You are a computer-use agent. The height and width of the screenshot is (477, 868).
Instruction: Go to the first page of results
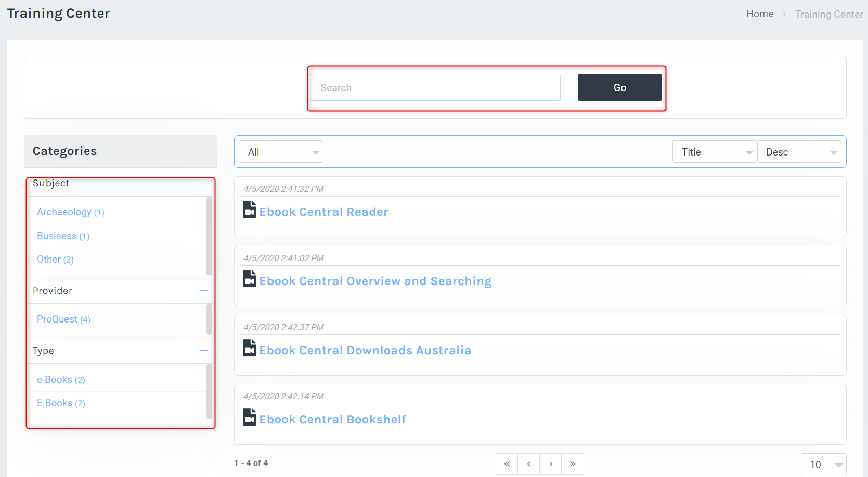(x=507, y=464)
